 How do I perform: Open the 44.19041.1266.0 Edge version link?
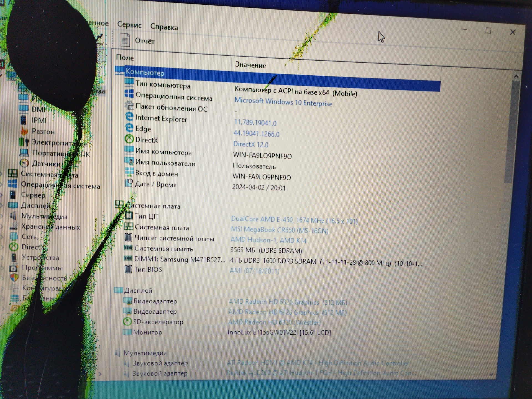pos(256,134)
